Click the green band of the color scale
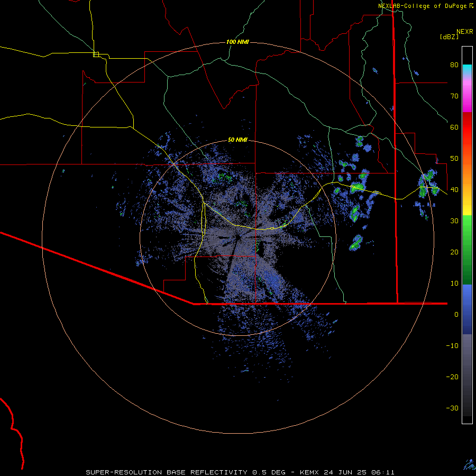This screenshot has height=476, width=476. point(467,250)
